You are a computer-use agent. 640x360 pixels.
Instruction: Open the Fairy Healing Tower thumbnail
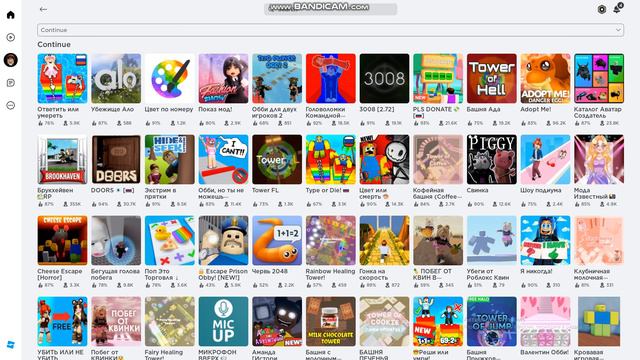169,321
